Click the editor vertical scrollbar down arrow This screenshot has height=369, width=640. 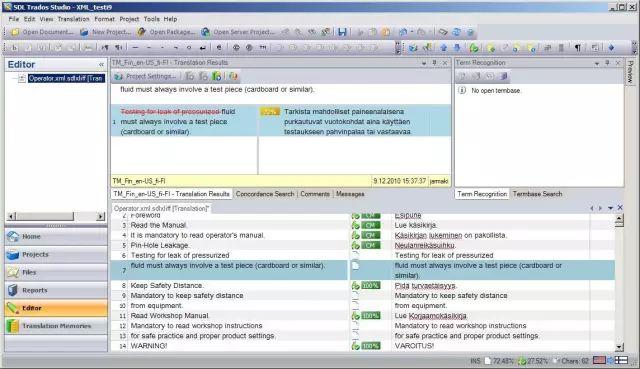[x=619, y=347]
